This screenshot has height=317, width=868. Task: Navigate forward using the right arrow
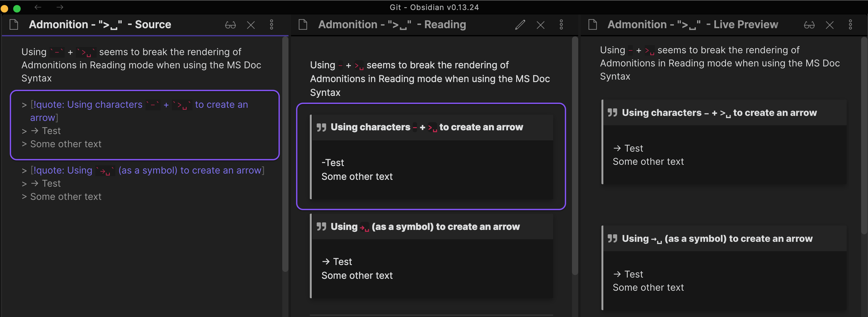tap(60, 7)
